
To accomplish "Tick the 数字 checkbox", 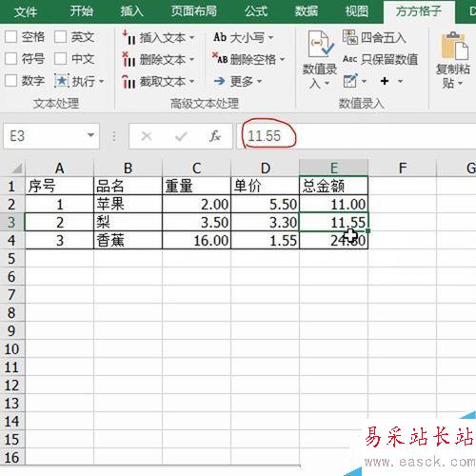I will click(x=10, y=81).
